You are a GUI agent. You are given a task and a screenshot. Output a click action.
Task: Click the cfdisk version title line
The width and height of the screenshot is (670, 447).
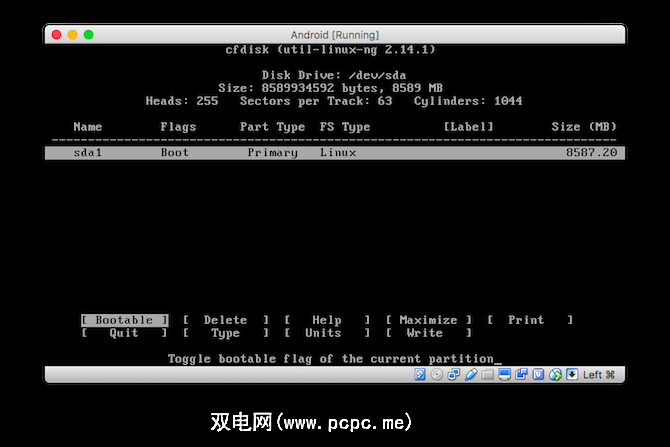(330, 50)
